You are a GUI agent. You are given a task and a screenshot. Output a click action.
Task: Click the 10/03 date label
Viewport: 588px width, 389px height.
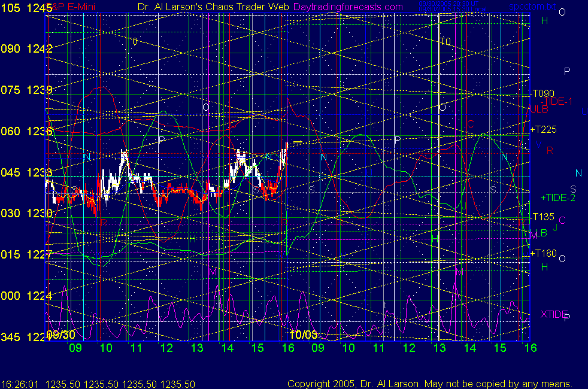click(304, 335)
